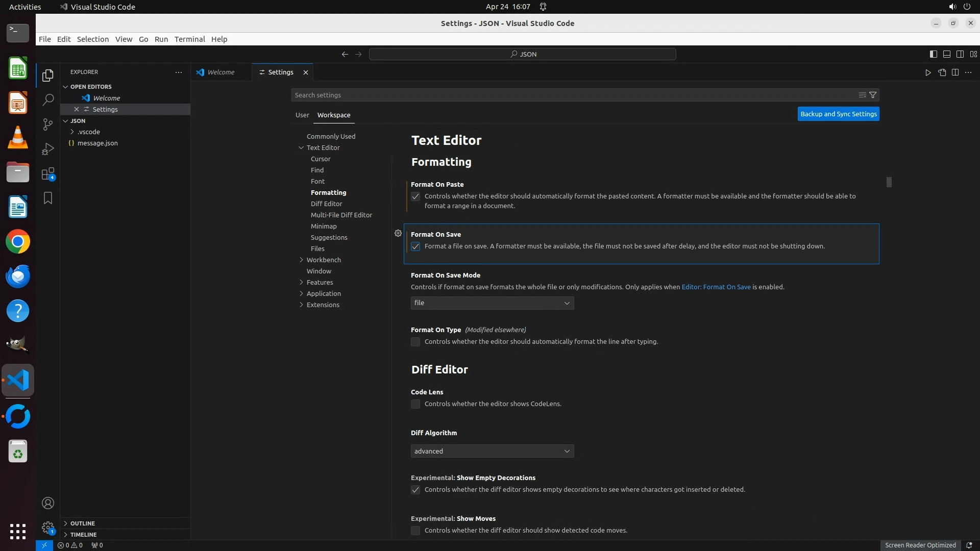Open Run and Debug view icon
The height and width of the screenshot is (551, 980).
[48, 149]
